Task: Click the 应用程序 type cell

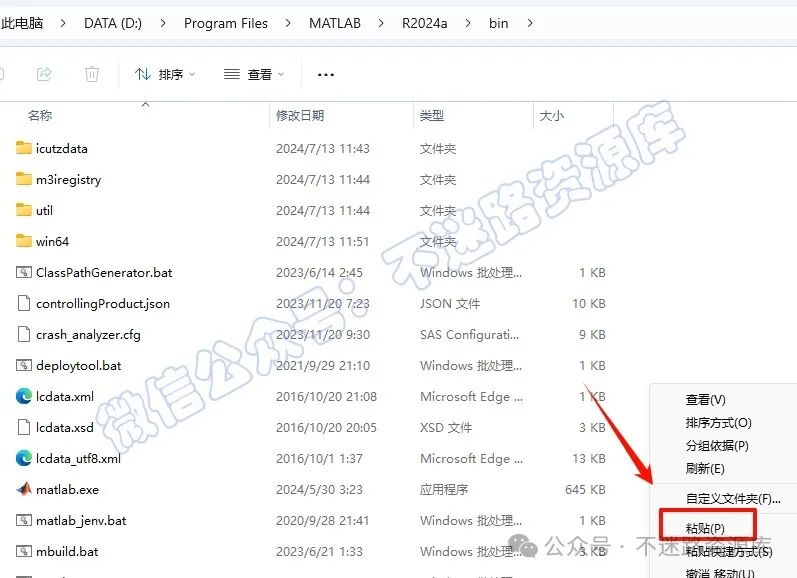Action: pos(444,490)
